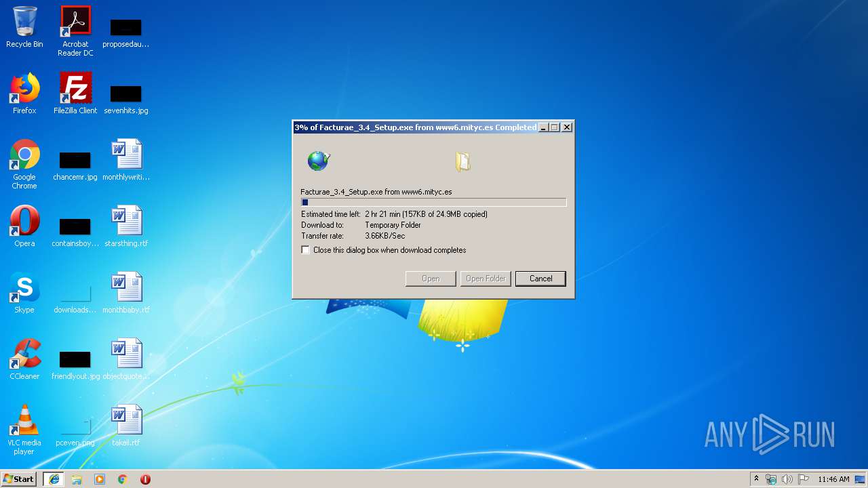Select takail.rtf document
Screen dimensions: 868x488
(x=126, y=426)
